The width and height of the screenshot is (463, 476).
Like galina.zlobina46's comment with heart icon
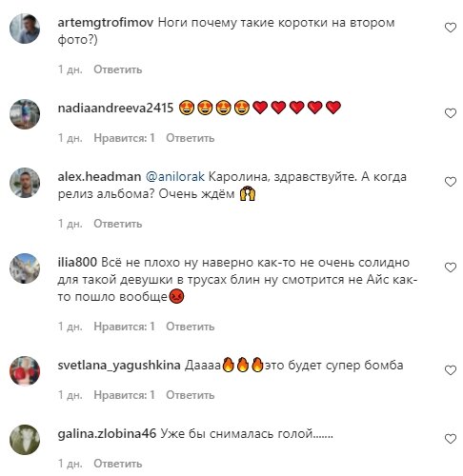(450, 439)
